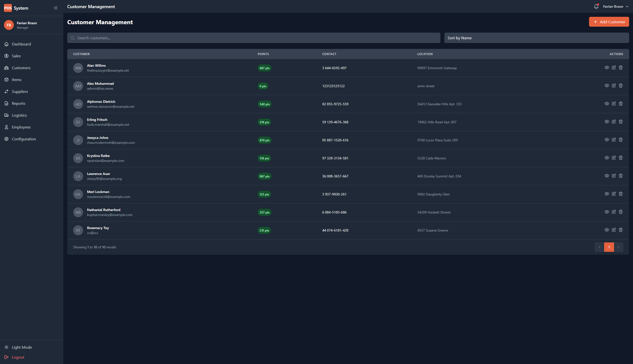The width and height of the screenshot is (633, 364).
Task: View Alex Muhammad details eye icon
Action: click(x=607, y=86)
